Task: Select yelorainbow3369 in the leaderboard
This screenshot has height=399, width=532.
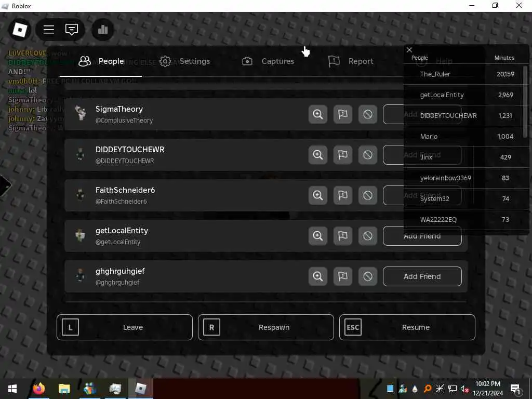Action: point(465,178)
